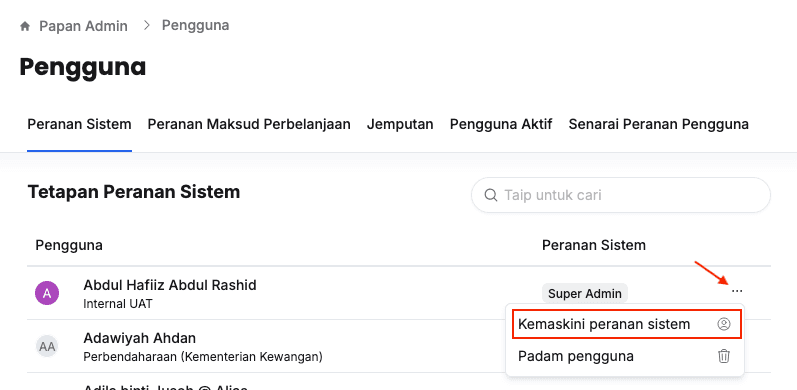This screenshot has height=390, width=797.
Task: Click the breadcrumb chevron separator
Action: point(147,25)
